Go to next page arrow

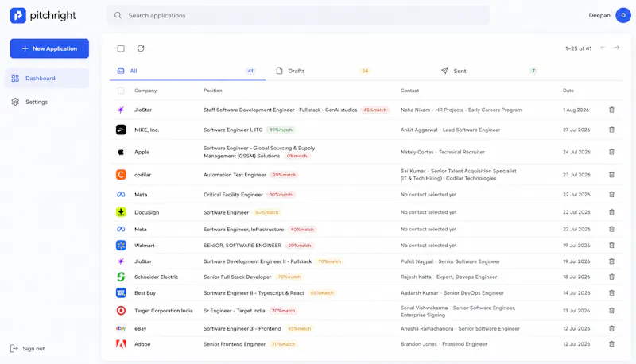pos(617,48)
